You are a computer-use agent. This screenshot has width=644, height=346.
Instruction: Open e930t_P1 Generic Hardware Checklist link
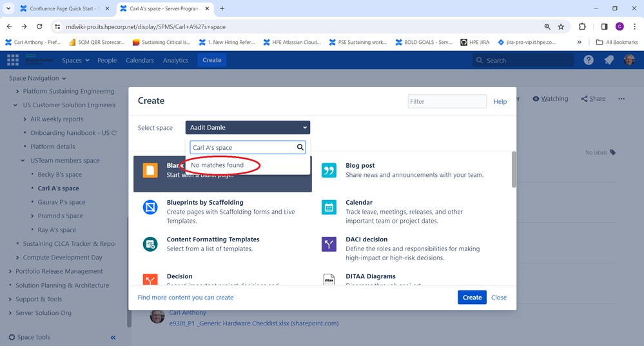pos(254,323)
